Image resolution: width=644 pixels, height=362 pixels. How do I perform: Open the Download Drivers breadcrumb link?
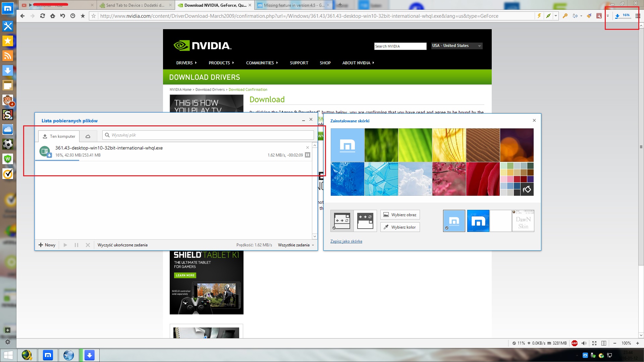[x=210, y=89]
